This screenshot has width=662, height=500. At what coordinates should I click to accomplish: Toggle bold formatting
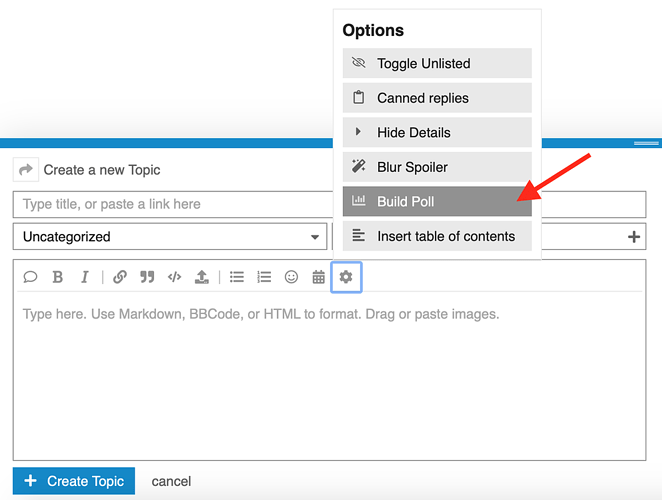(57, 277)
